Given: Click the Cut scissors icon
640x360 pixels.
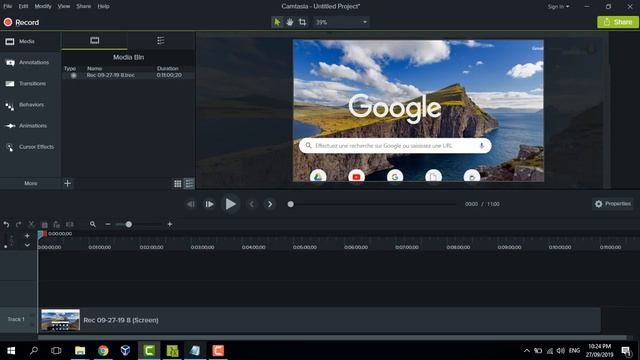Looking at the screenshot, I should tap(31, 224).
